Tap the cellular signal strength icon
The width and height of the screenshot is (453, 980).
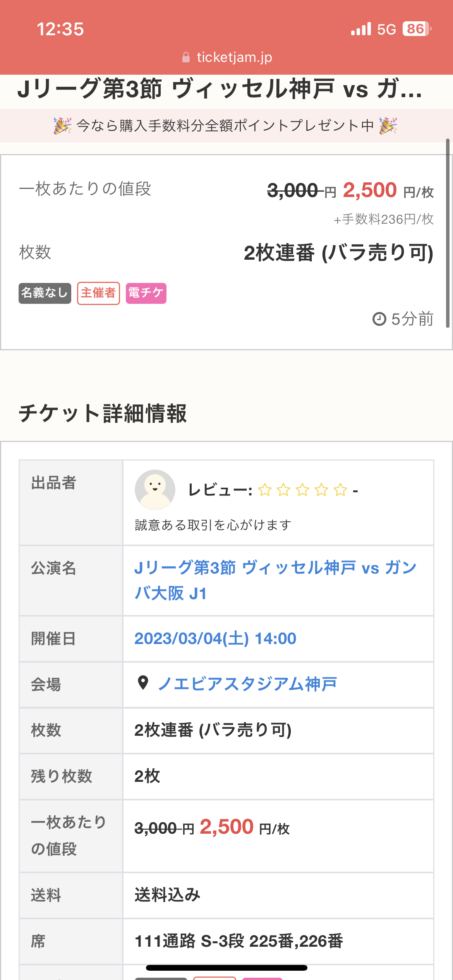pyautogui.click(x=361, y=29)
